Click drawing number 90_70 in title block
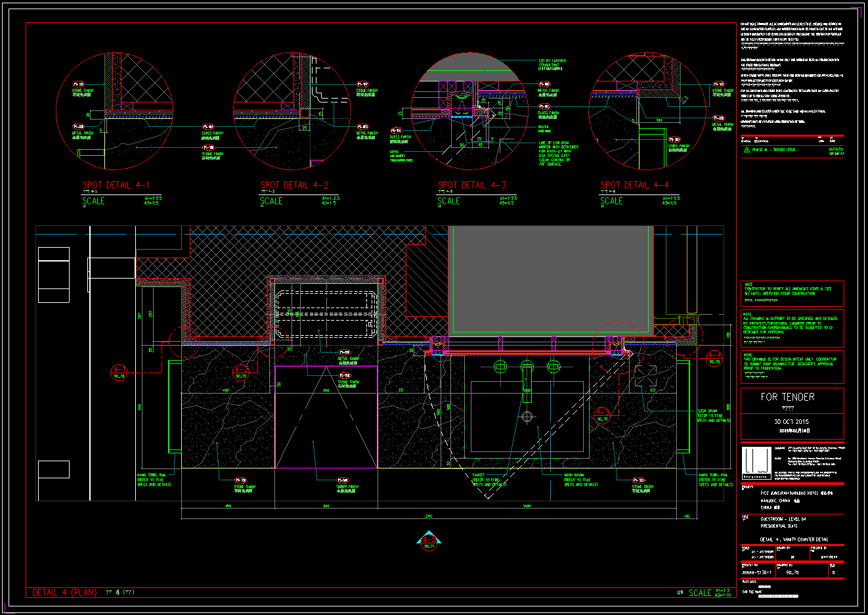This screenshot has width=868, height=615. pyautogui.click(x=792, y=572)
